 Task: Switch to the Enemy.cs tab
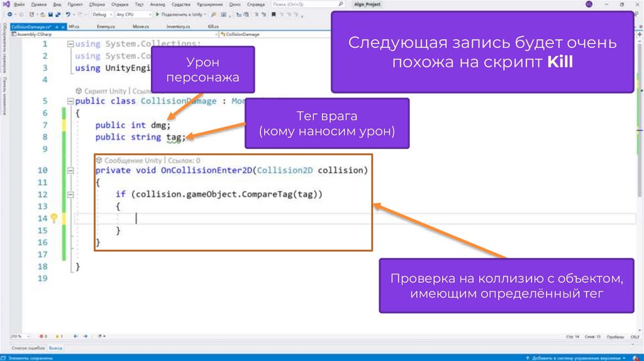pos(106,26)
